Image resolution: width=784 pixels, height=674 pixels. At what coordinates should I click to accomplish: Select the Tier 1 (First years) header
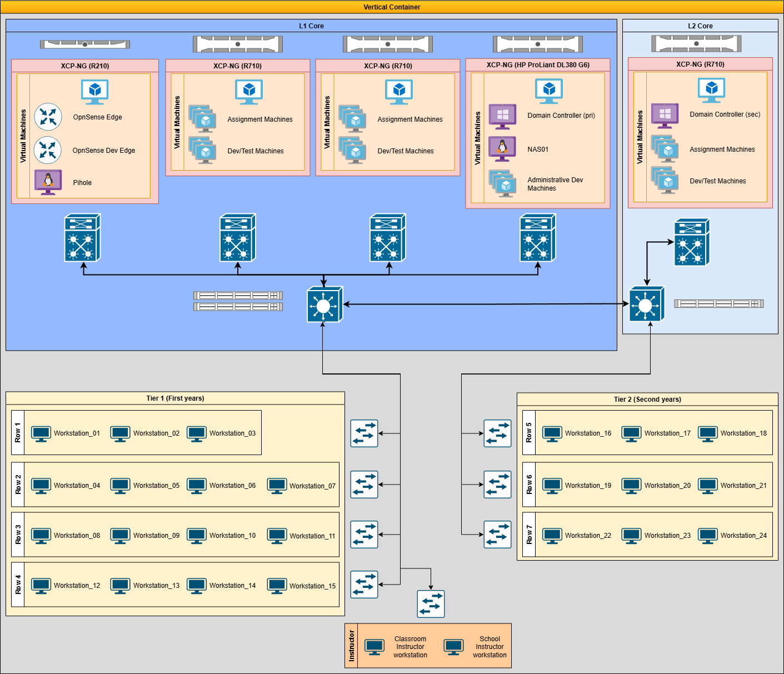[175, 398]
